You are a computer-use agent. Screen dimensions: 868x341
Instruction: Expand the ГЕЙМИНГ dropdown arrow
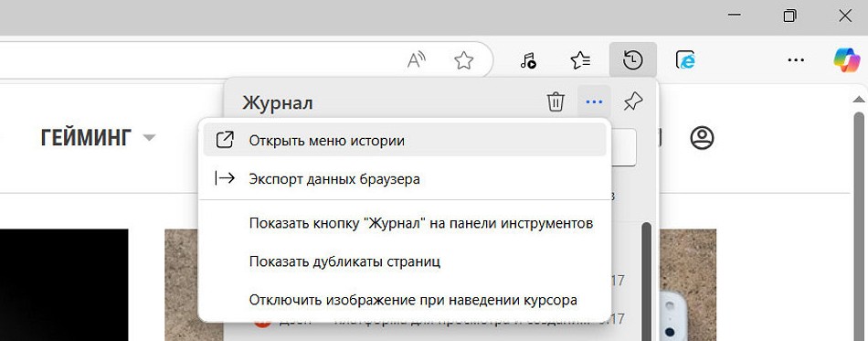click(149, 138)
